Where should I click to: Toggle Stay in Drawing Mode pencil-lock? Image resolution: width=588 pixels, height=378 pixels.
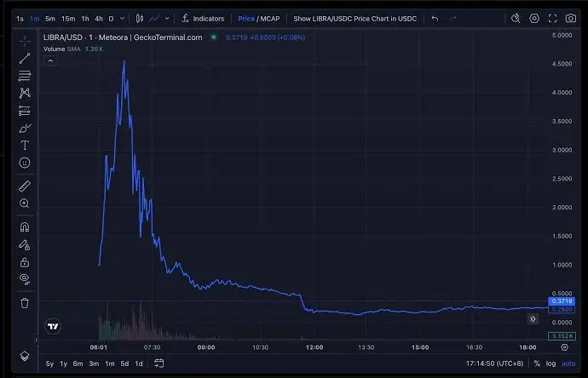pyautogui.click(x=25, y=244)
